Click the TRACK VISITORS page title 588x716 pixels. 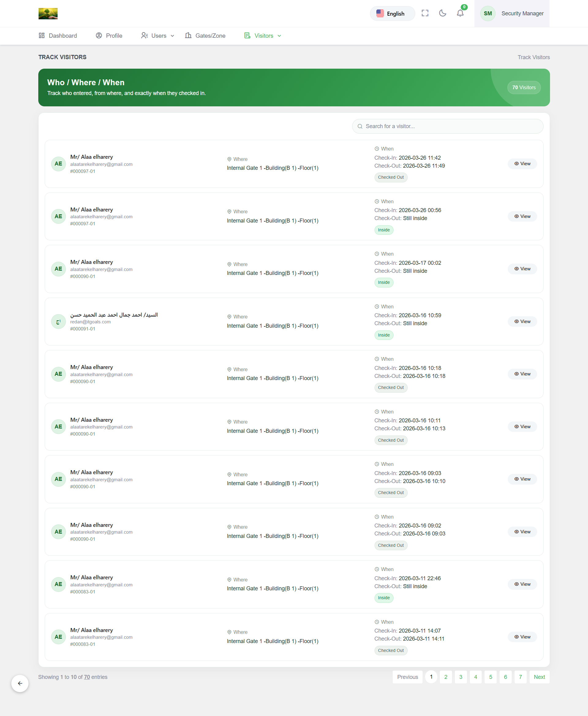[62, 57]
